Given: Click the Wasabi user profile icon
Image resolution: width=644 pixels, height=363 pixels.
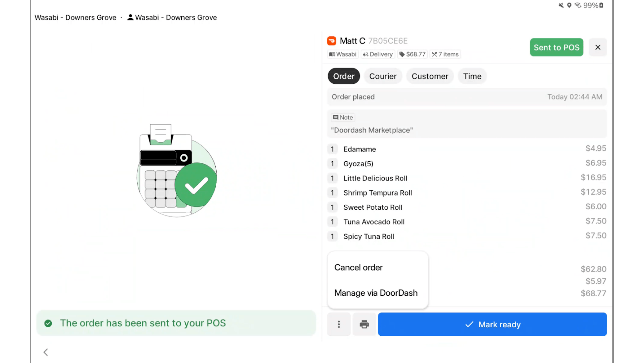Looking at the screenshot, I should (130, 17).
